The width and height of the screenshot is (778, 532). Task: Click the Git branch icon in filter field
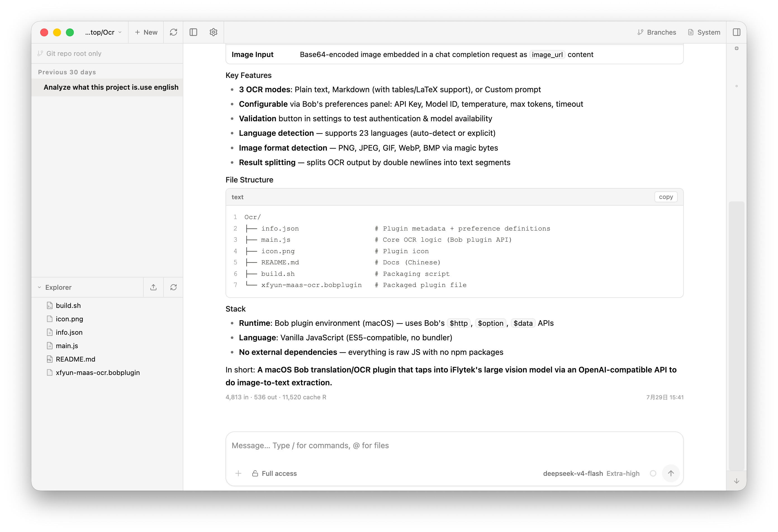pos(41,54)
